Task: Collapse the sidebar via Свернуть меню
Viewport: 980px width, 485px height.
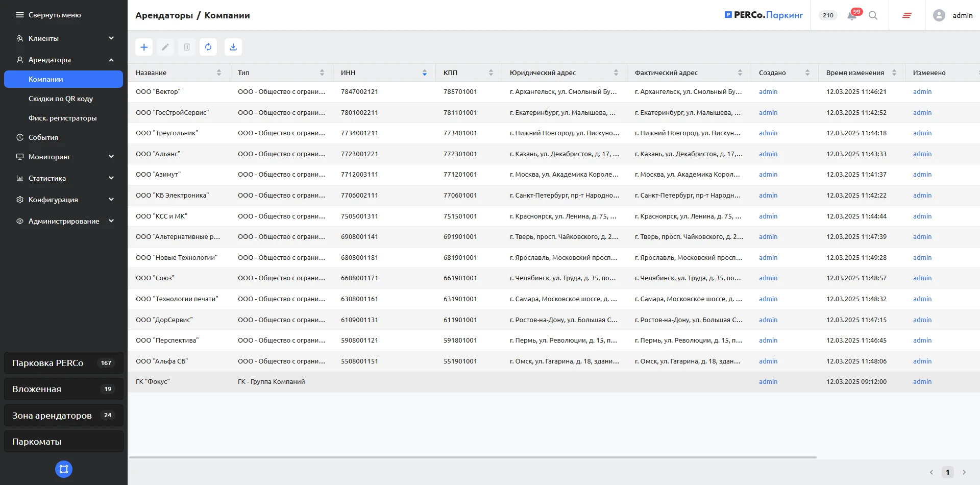Action: pos(48,15)
